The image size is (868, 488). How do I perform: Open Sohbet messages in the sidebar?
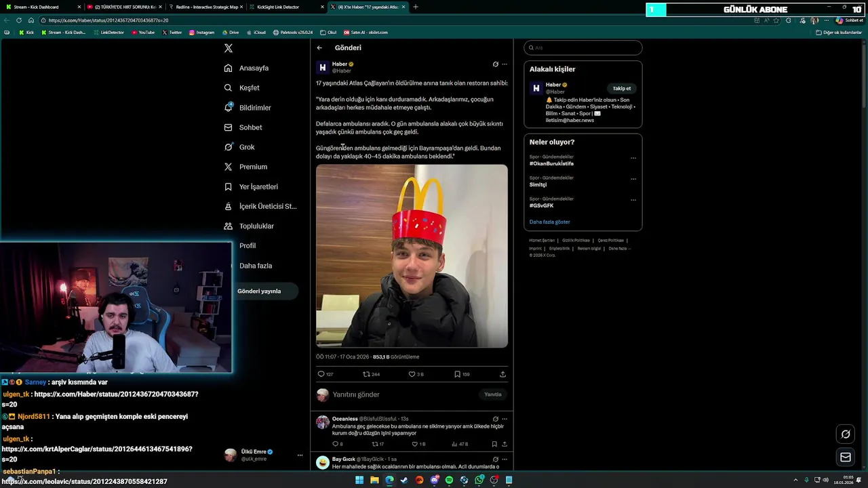point(243,127)
